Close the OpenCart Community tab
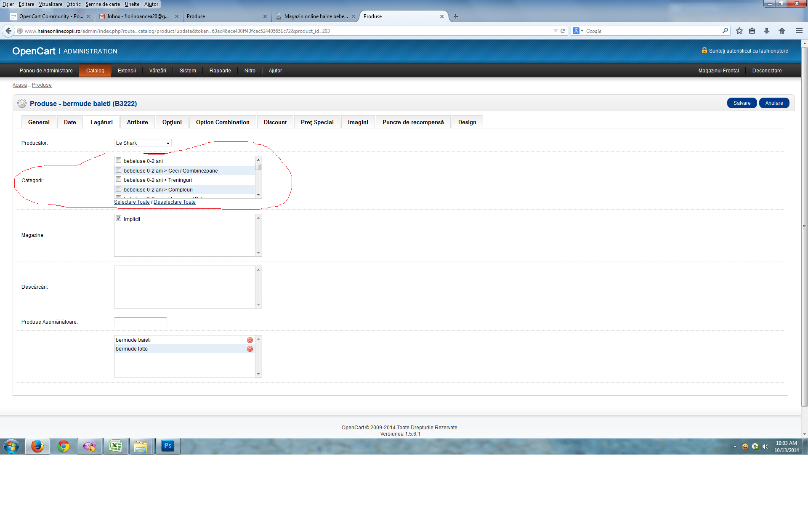The image size is (808, 532). (88, 16)
